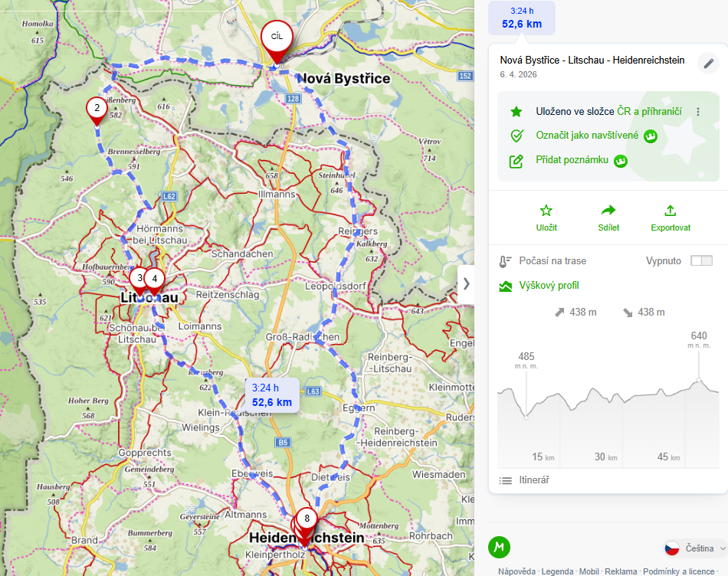Open the Čeština language dropdown
Viewport: 728px width, 576px height.
[x=694, y=548]
